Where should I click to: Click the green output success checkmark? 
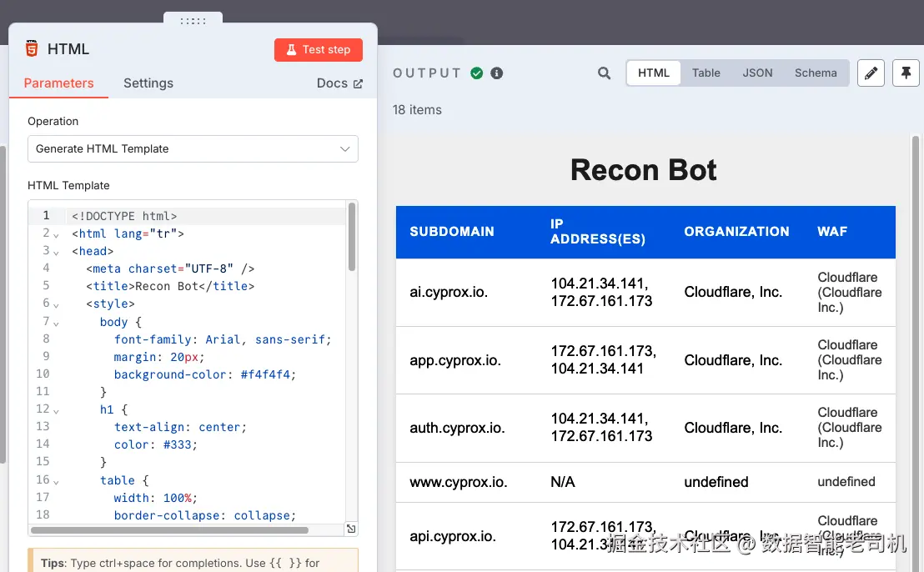[477, 73]
